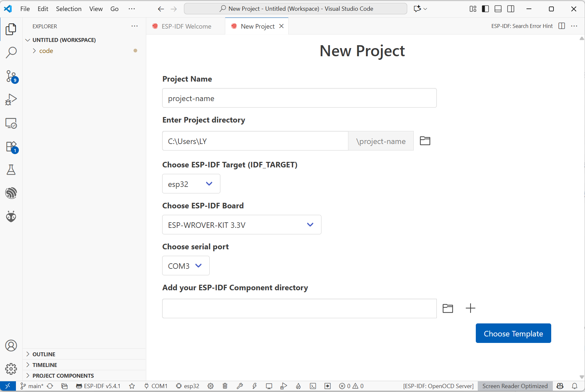Open the ESP-IDF Explorer sidebar icon
This screenshot has width=585, height=392.
[x=11, y=193]
